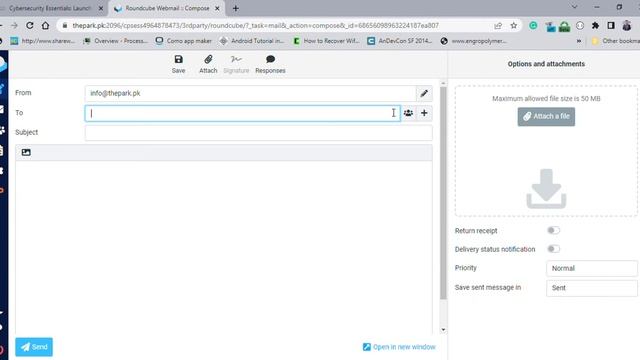Click the Subject input field
Viewport: 640px width, 360px height.
[258, 133]
